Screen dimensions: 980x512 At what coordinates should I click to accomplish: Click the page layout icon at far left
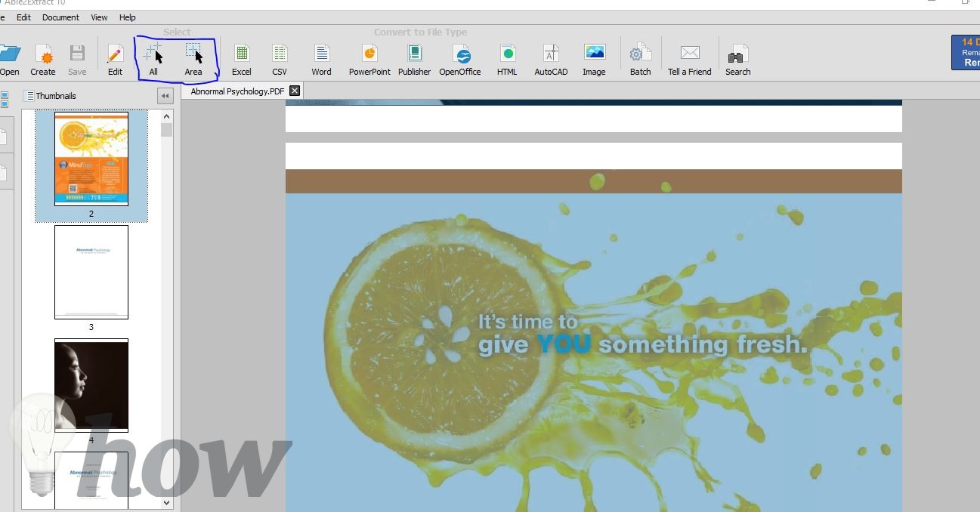coord(4,99)
